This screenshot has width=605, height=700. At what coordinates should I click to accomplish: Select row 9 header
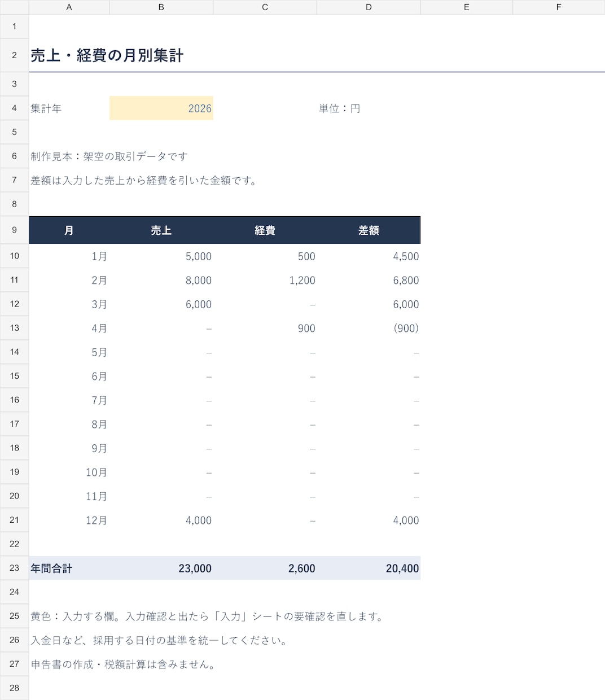tap(14, 230)
